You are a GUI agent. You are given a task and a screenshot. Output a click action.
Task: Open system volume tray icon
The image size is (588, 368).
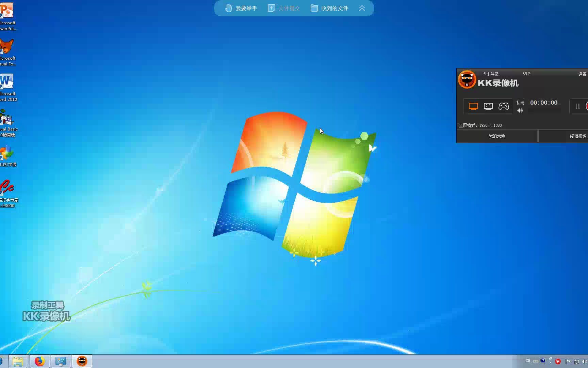[585, 361]
